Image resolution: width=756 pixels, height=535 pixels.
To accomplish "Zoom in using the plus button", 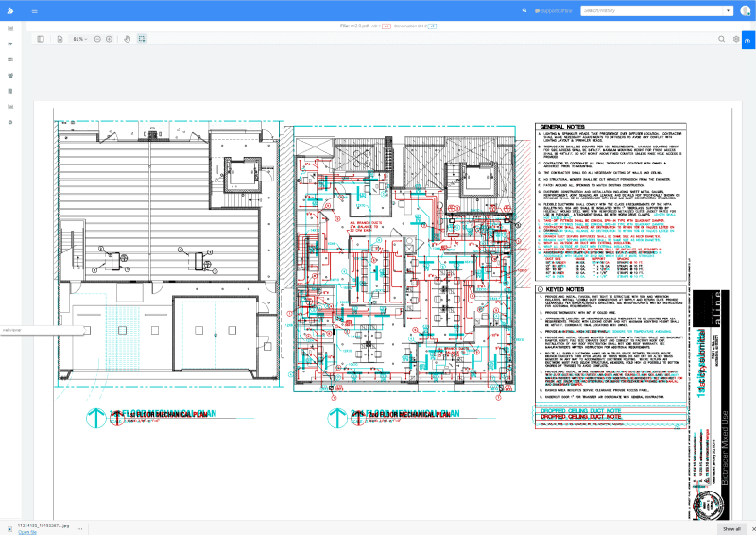I will click(x=111, y=39).
